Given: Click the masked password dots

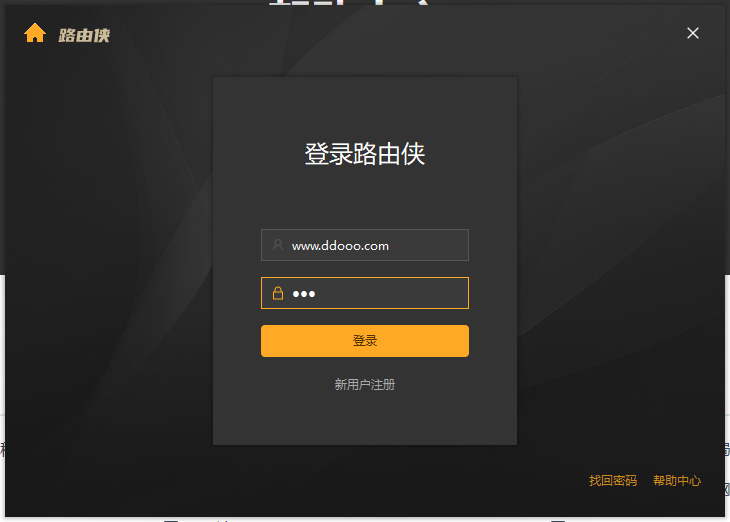Looking at the screenshot, I should click(304, 294).
